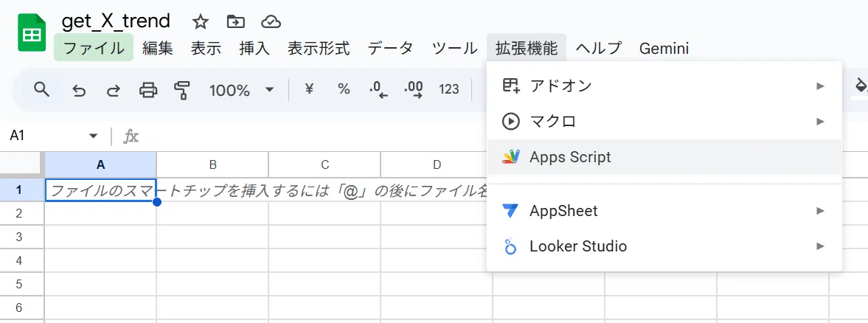Click cell B2
Viewport: 868px width, 323px height.
point(212,213)
